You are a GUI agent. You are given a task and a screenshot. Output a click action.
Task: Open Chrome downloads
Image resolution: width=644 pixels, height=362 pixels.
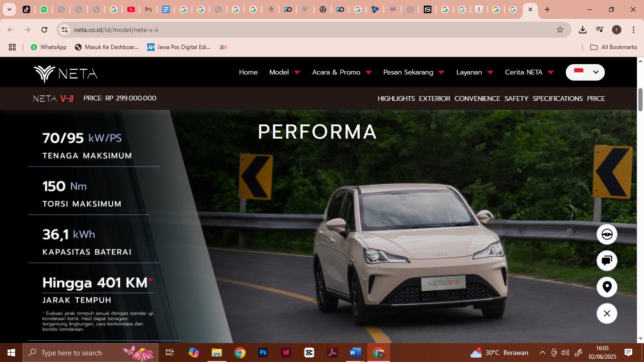click(583, 30)
